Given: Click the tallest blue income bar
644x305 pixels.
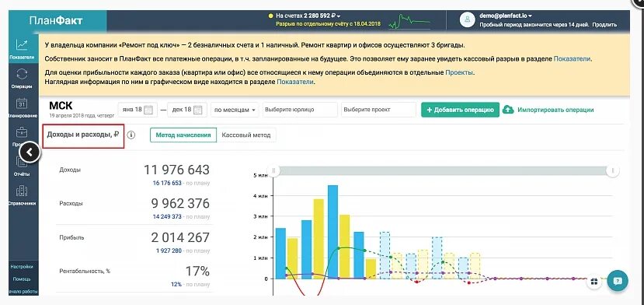Looking at the screenshot, I should pos(332,232).
